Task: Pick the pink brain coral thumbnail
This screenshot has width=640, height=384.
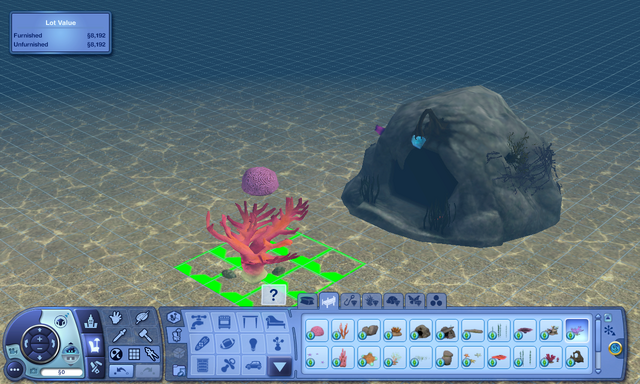Action: pyautogui.click(x=316, y=331)
